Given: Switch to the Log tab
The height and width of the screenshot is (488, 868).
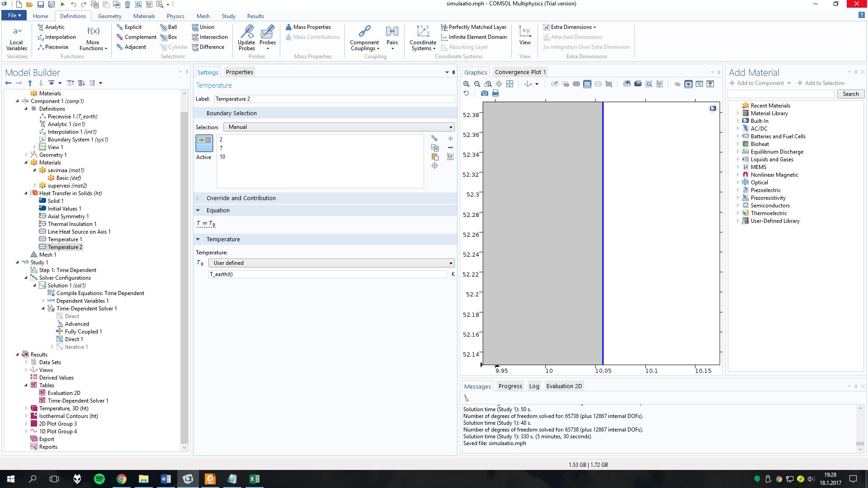Looking at the screenshot, I should click(534, 386).
